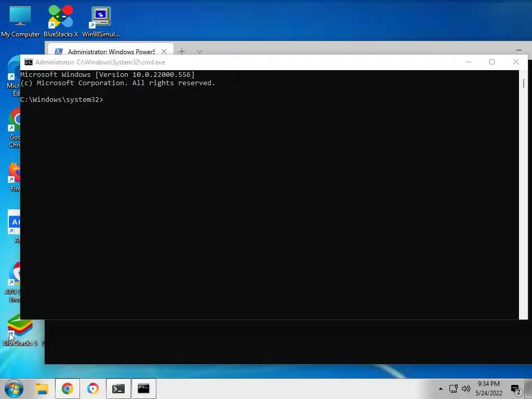Open Google Chrome desktop shortcut
The image size is (532, 399).
pos(14,128)
